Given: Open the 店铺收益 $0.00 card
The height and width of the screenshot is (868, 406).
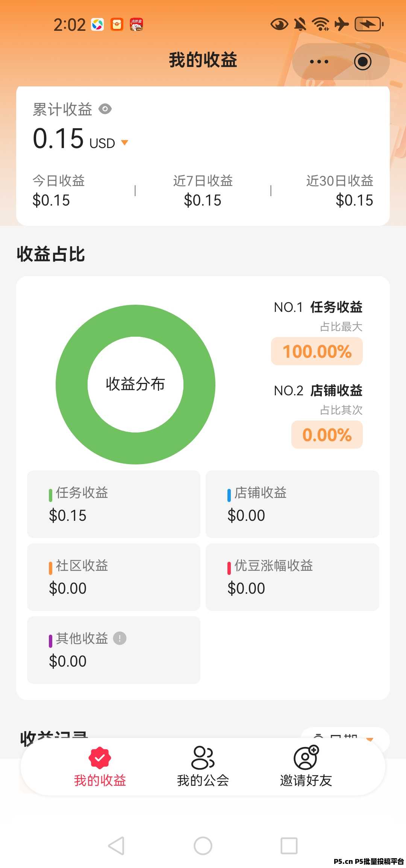Looking at the screenshot, I should click(292, 504).
